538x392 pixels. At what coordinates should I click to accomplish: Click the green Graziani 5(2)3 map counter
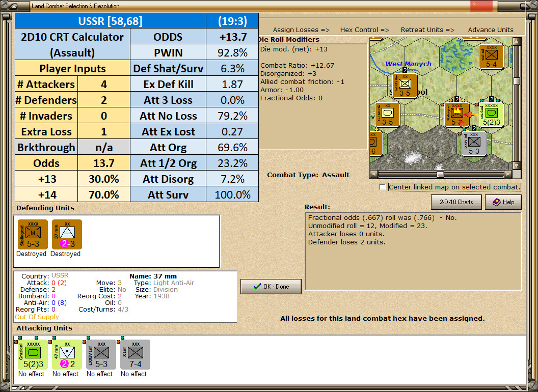click(491, 114)
